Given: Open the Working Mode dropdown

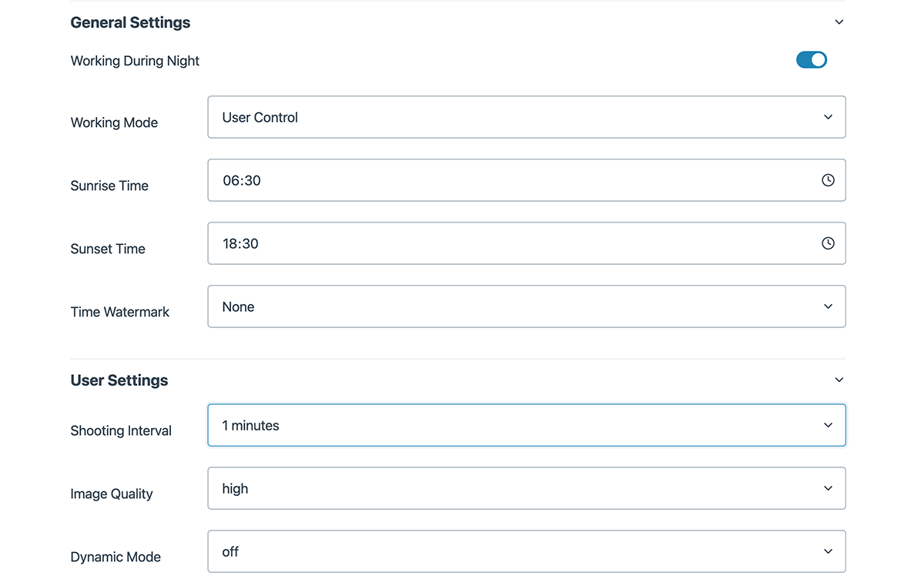Looking at the screenshot, I should click(x=526, y=117).
